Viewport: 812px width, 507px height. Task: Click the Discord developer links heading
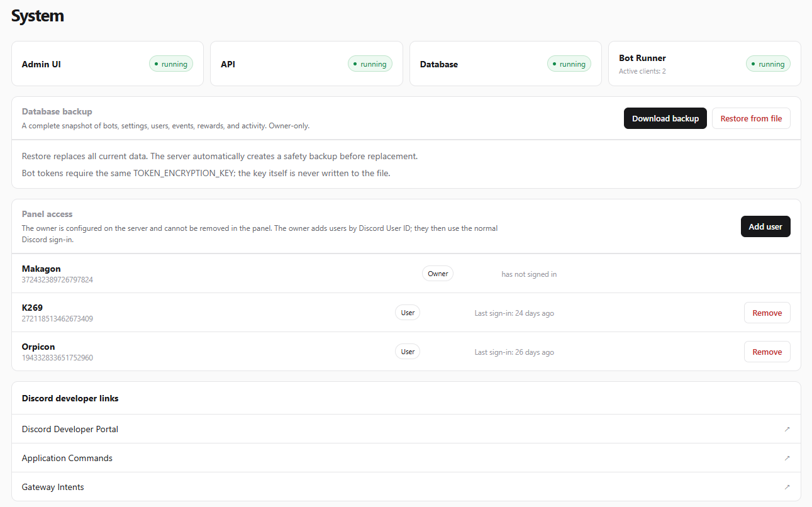point(70,398)
